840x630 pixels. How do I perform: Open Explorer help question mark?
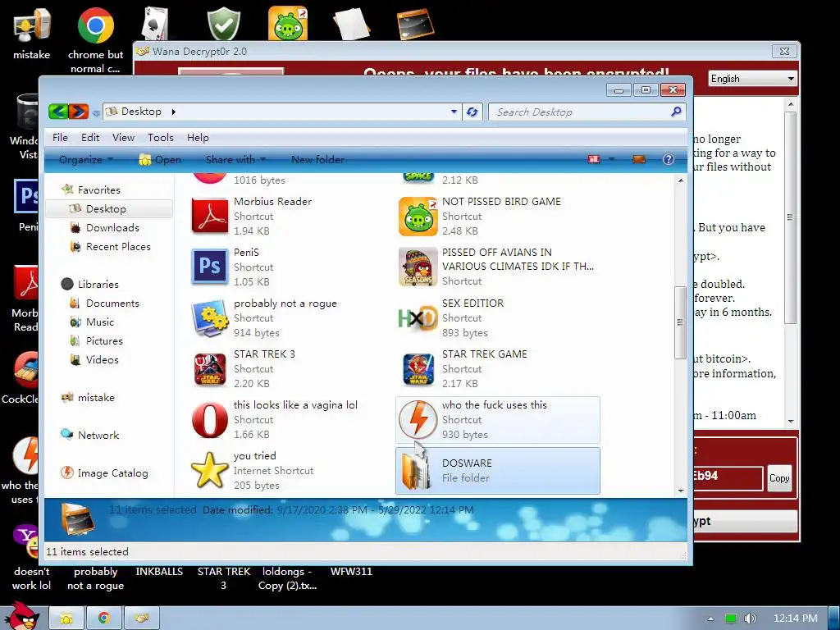(x=668, y=159)
